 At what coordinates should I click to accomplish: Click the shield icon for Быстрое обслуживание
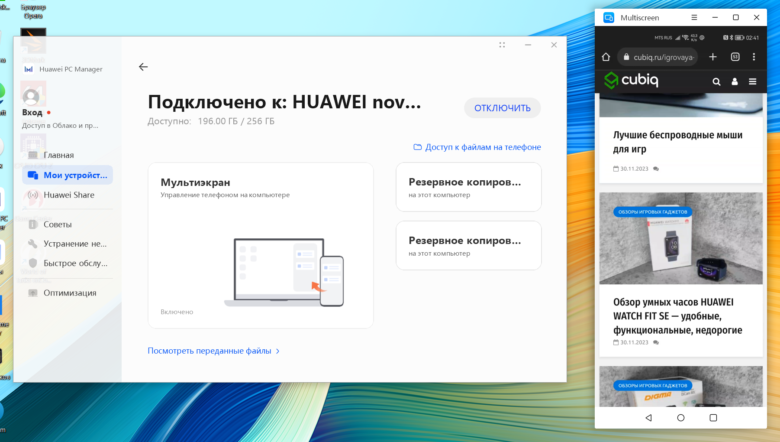tap(33, 263)
